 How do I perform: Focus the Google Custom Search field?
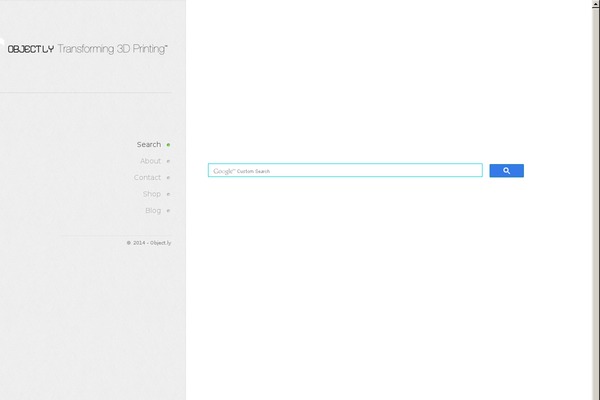345,170
